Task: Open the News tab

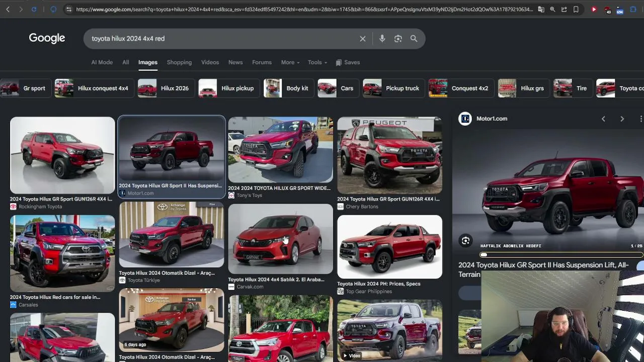Action: (x=235, y=62)
